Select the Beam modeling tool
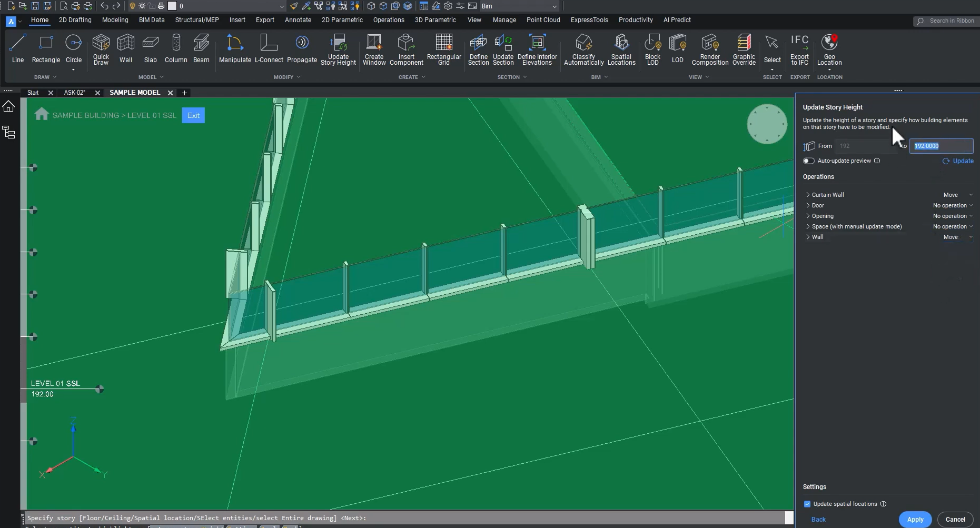Image resolution: width=980 pixels, height=528 pixels. (201, 49)
